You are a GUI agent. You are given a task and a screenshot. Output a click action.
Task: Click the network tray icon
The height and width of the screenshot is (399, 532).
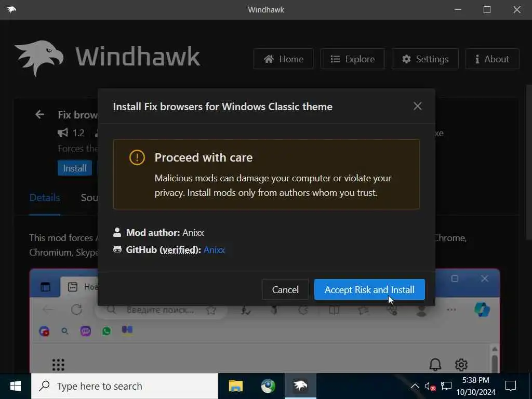point(446,386)
